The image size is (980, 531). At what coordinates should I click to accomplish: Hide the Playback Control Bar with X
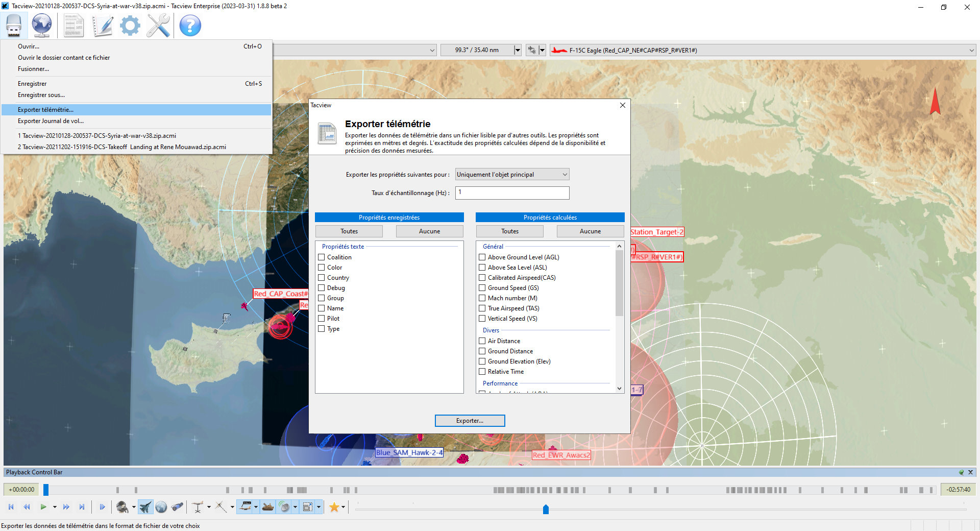pyautogui.click(x=971, y=472)
